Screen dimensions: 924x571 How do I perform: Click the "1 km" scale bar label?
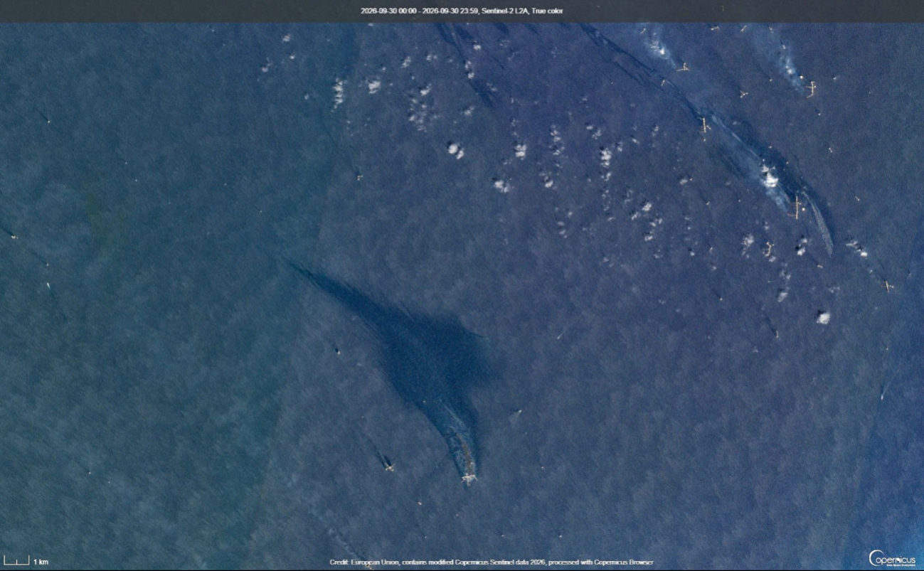coord(41,562)
